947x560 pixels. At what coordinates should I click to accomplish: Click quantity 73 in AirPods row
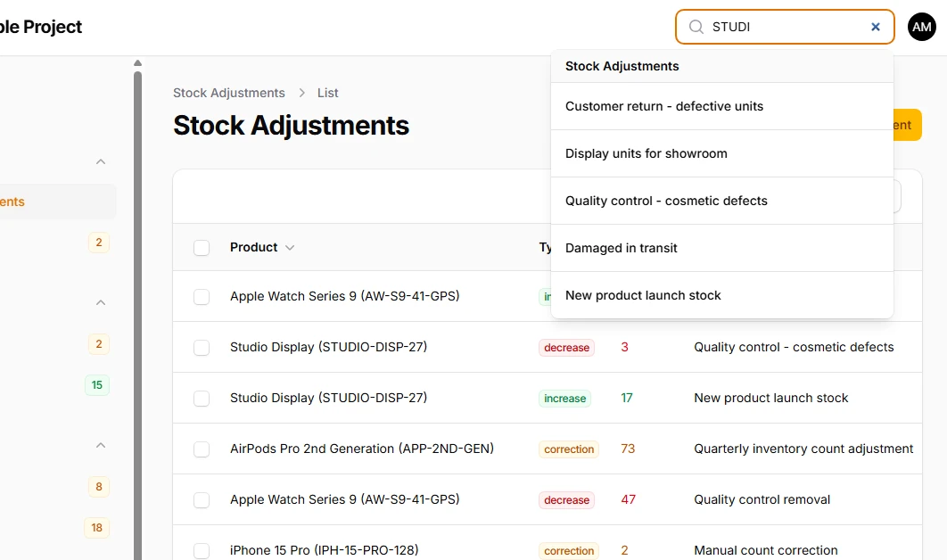[628, 449]
